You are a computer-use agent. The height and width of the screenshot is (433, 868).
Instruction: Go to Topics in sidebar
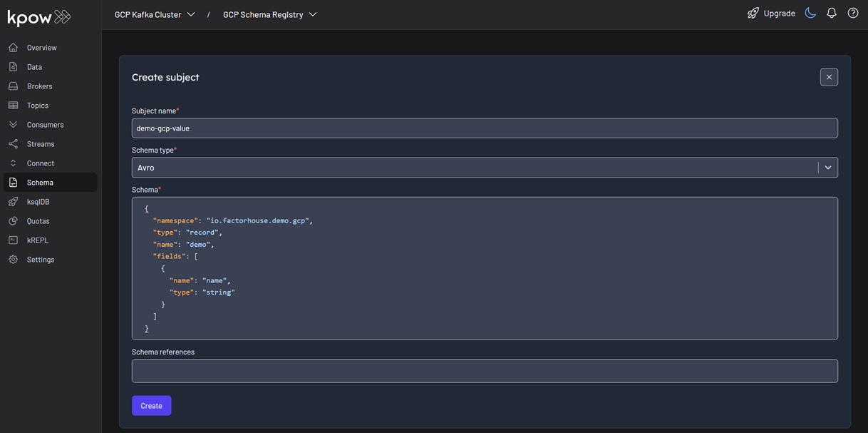[x=38, y=106]
